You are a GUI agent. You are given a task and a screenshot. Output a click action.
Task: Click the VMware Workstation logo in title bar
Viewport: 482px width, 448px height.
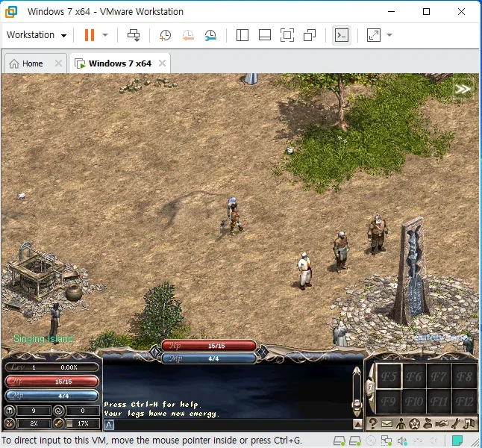tap(11, 12)
